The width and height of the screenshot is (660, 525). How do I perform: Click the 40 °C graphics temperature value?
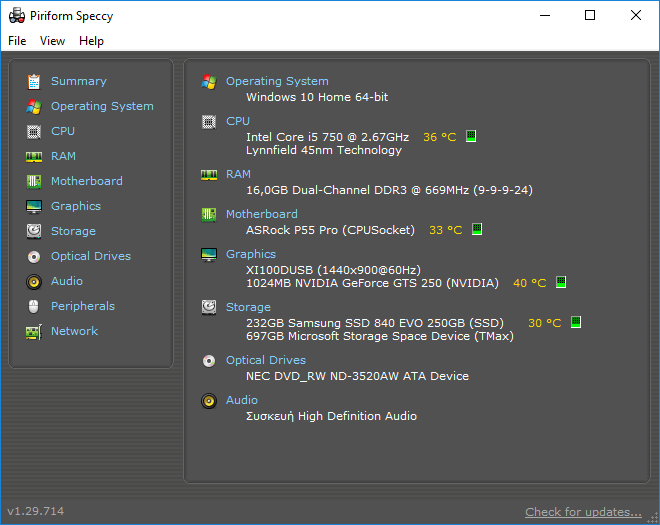tap(530, 283)
